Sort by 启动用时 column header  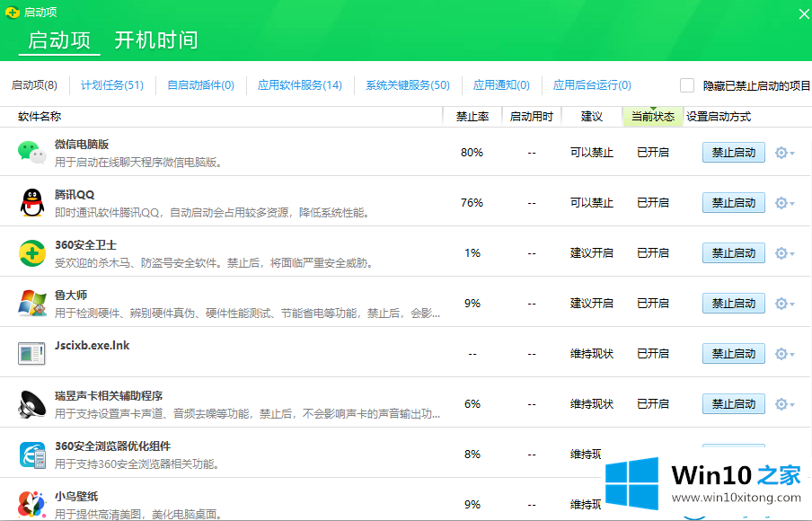tap(532, 117)
